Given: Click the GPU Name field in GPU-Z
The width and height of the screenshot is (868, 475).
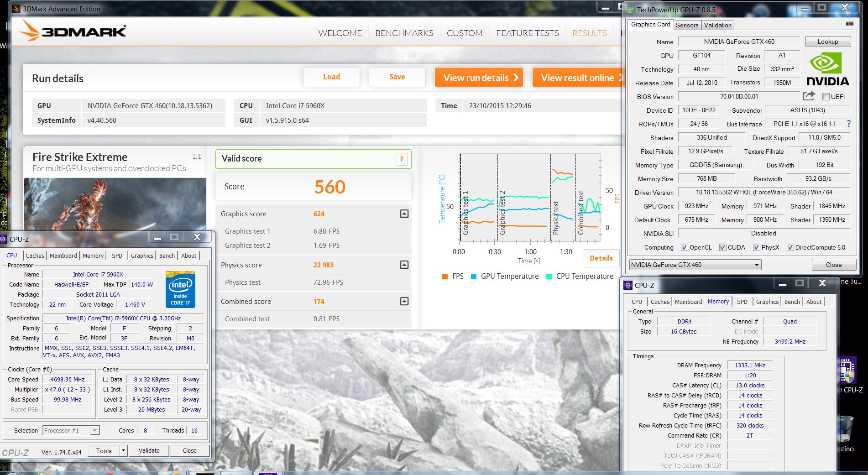Looking at the screenshot, I should 739,42.
